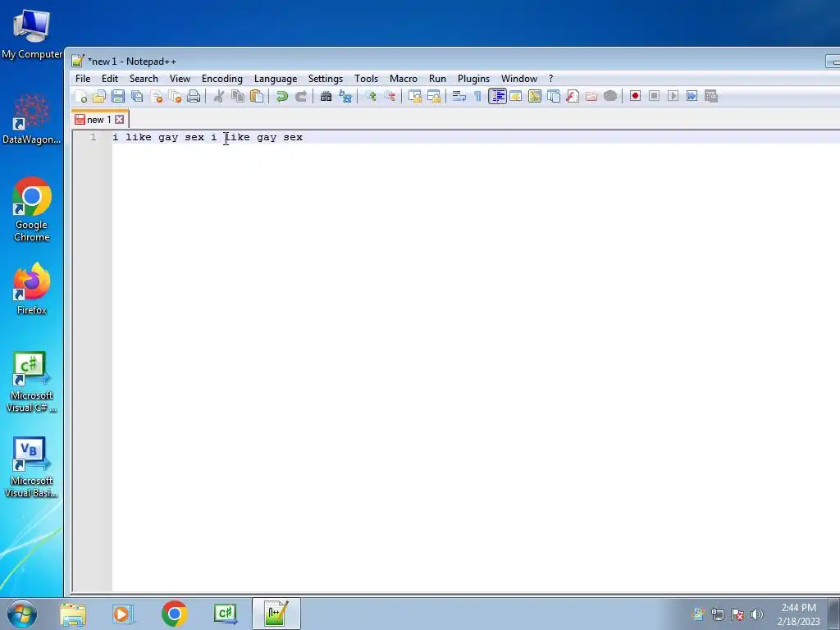Show the Document Map panel icon
The image size is (840, 630).
535,97
